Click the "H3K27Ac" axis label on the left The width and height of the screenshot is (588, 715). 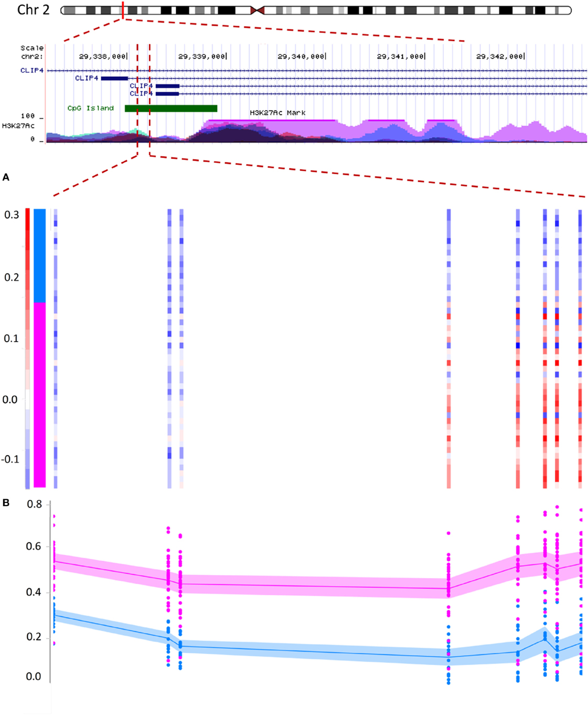pyautogui.click(x=18, y=126)
